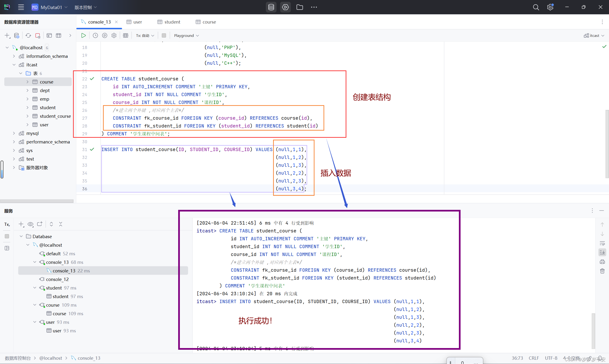Select the course table in explorer
The image size is (609, 364).
point(38,82)
